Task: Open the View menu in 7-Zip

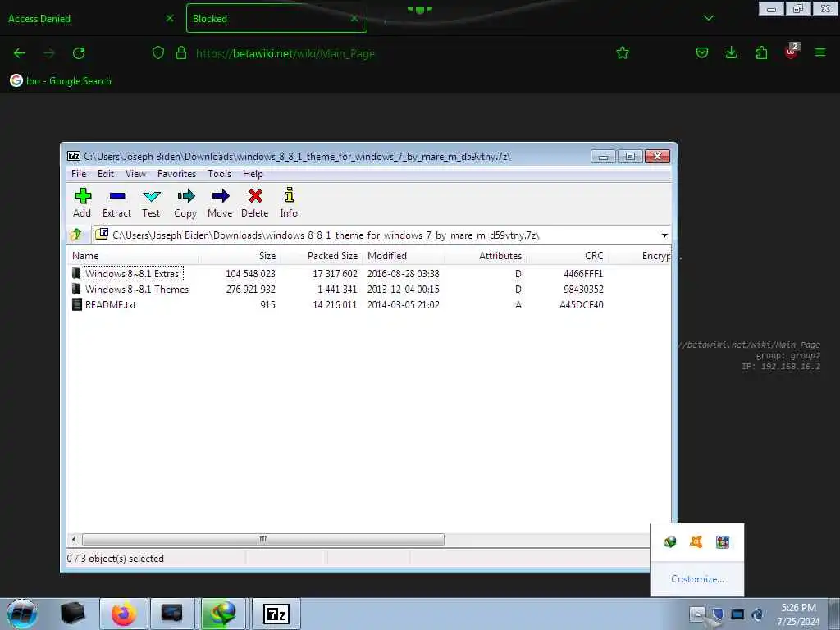Action: pyautogui.click(x=135, y=174)
